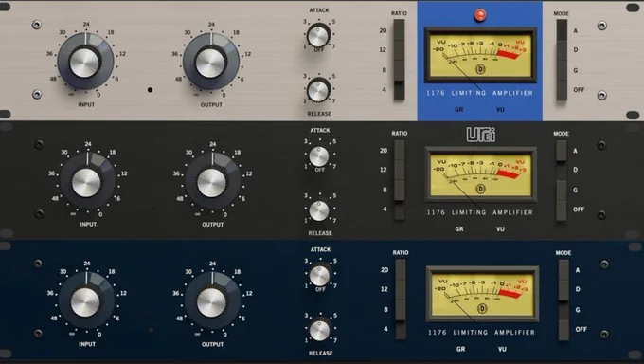This screenshot has width=644, height=364.
Task: Select ratio 20 button on black unit
Action: pyautogui.click(x=400, y=150)
